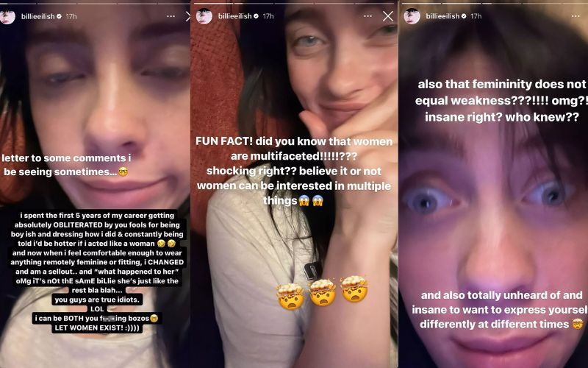Open billieeilish username on the 'femininity' story

click(442, 16)
